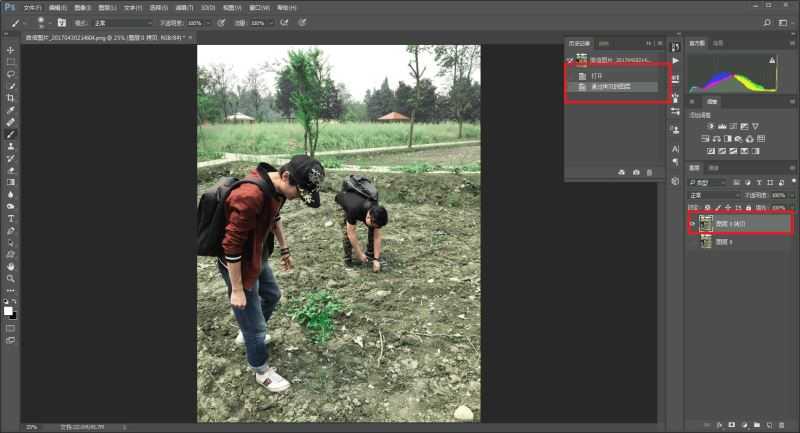Expand the layer filter type dropdown

[707, 183]
